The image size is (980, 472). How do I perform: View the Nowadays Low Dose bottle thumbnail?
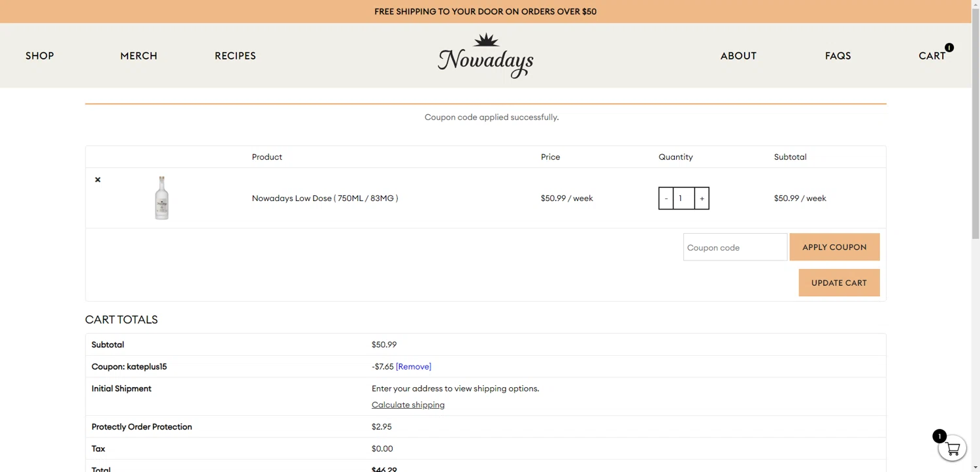[x=162, y=198]
